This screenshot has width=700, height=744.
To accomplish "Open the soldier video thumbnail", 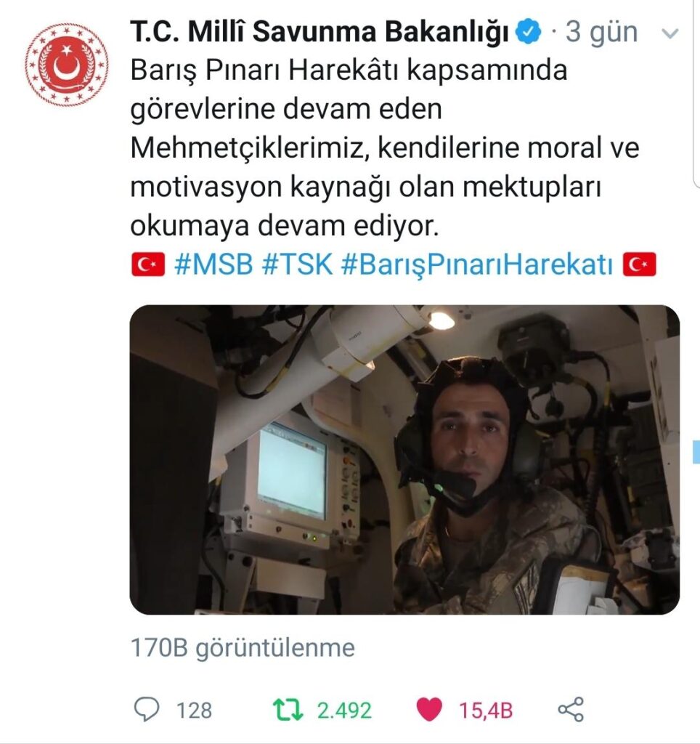I will 404,459.
